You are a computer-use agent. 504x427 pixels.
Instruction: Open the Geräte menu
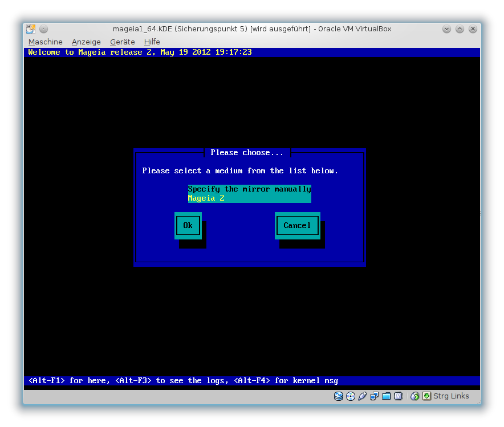pos(123,42)
